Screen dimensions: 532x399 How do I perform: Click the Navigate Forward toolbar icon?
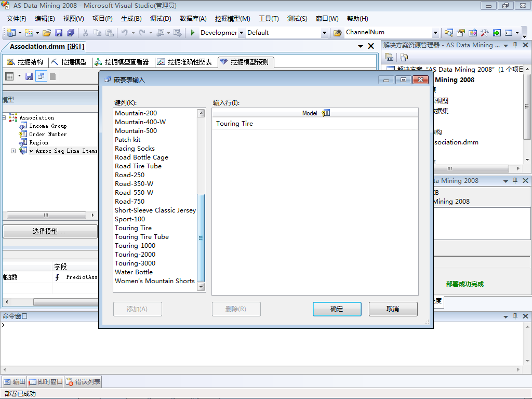click(x=177, y=33)
